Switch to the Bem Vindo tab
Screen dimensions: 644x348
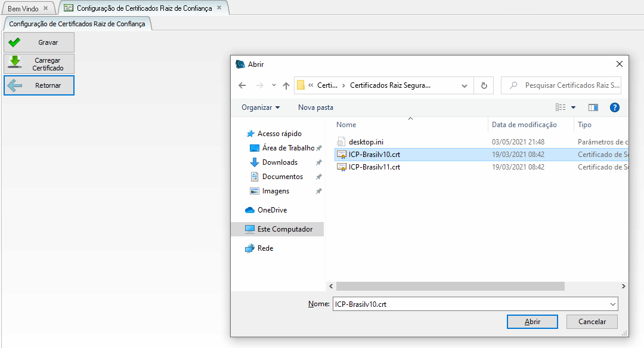pyautogui.click(x=23, y=8)
